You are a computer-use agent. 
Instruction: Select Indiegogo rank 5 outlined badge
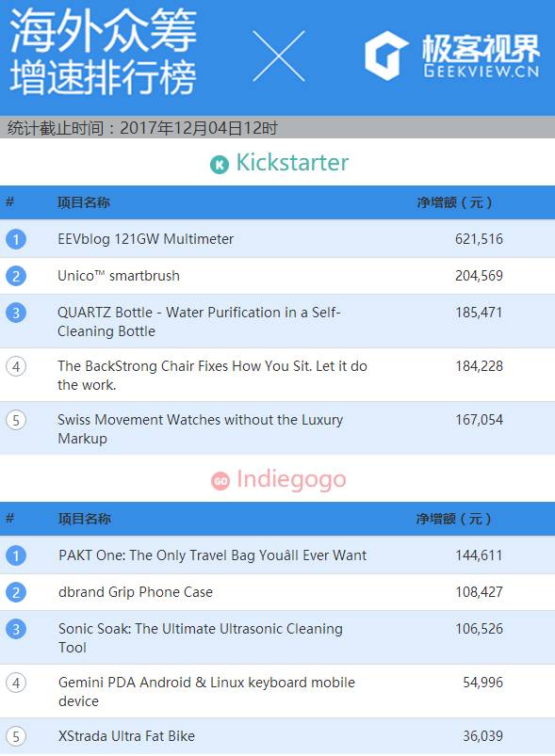click(x=16, y=736)
